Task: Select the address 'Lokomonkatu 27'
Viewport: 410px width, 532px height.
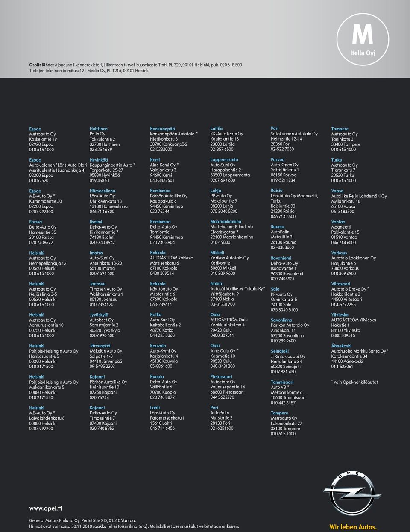Action: (x=287, y=423)
